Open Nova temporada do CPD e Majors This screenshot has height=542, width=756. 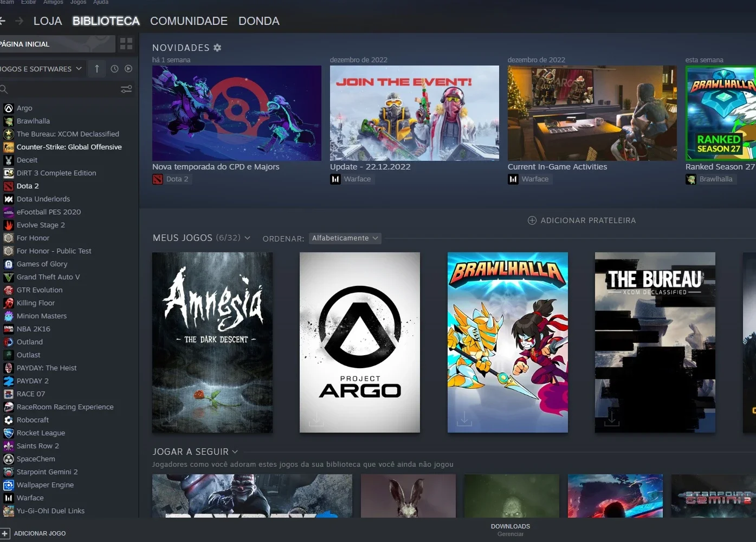click(216, 167)
